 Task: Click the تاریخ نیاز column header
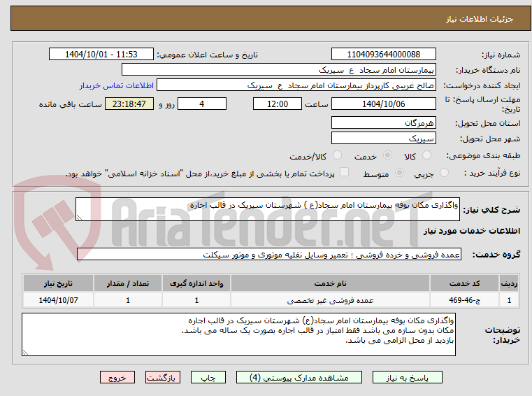[x=58, y=283]
